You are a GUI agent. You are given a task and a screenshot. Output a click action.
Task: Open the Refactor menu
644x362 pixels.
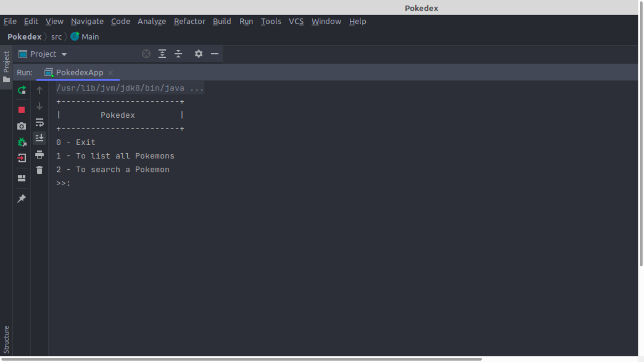point(190,21)
